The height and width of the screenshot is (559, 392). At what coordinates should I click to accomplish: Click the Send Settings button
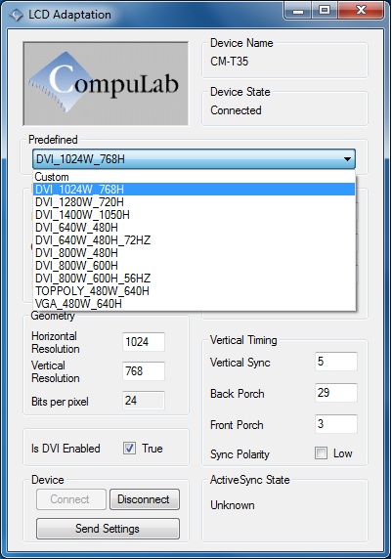pos(108,529)
